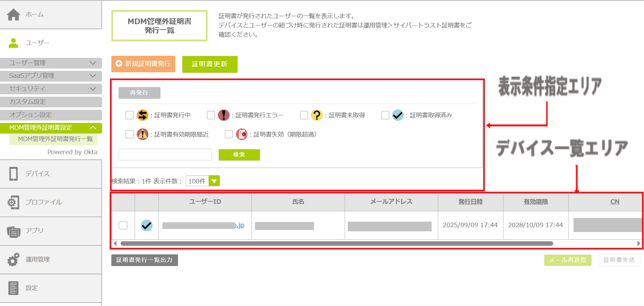Expand the SaaSアプリ管理 sidebar section
This screenshot has height=306, width=644.
pyautogui.click(x=51, y=76)
